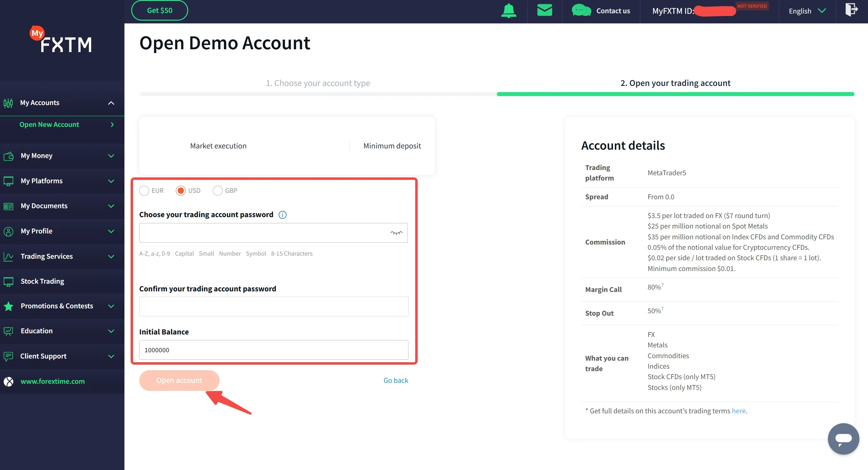Click the Client Support chat icon
Image resolution: width=868 pixels, height=470 pixels.
[x=8, y=356]
